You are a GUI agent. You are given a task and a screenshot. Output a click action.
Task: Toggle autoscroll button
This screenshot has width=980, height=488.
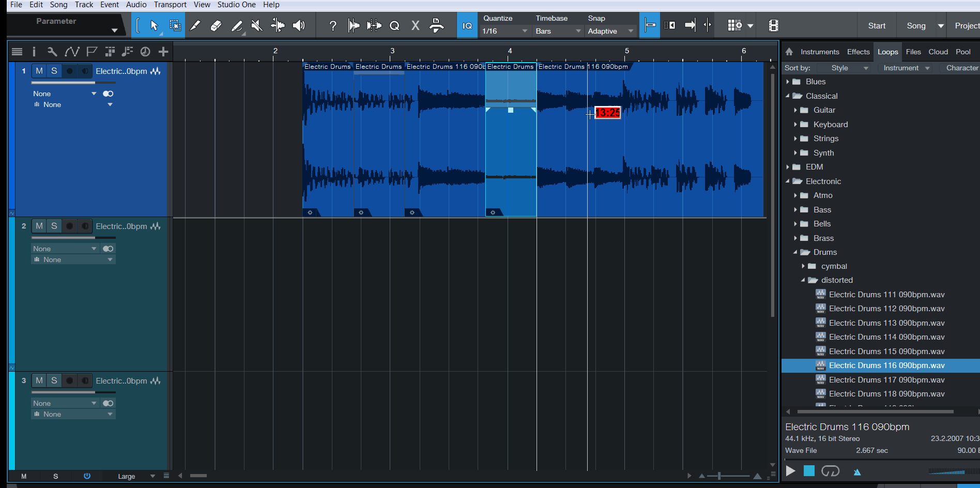coord(690,25)
